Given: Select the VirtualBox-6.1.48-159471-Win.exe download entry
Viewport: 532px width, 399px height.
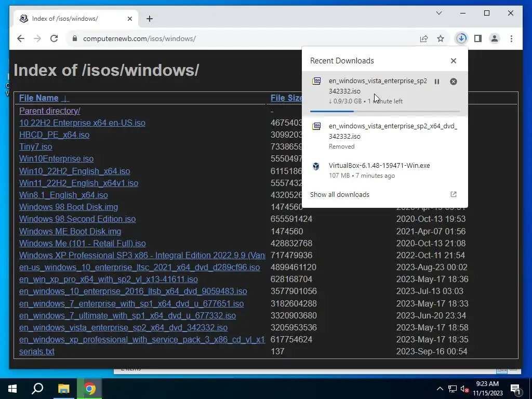Looking at the screenshot, I should pos(385,170).
